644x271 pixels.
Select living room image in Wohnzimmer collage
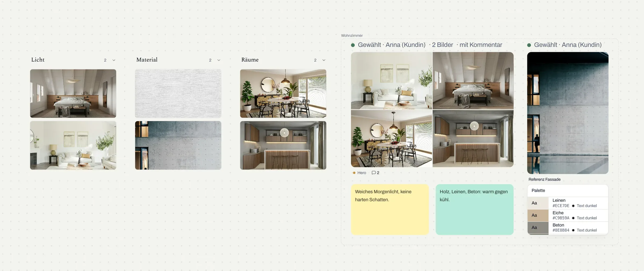click(x=391, y=80)
